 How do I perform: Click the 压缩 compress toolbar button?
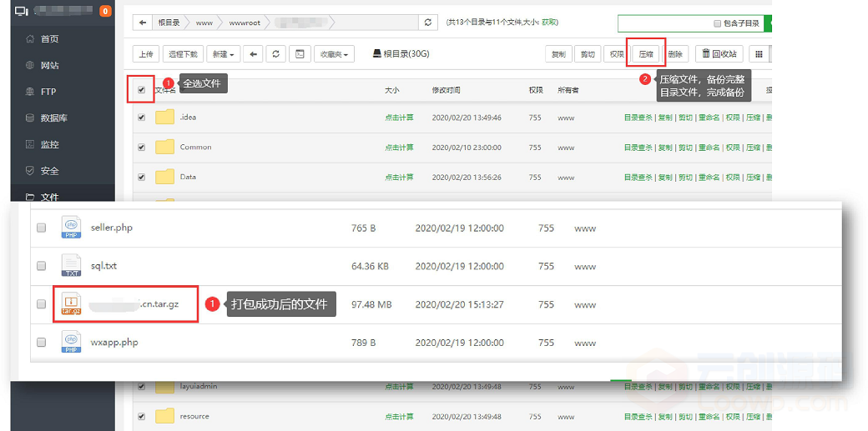646,54
